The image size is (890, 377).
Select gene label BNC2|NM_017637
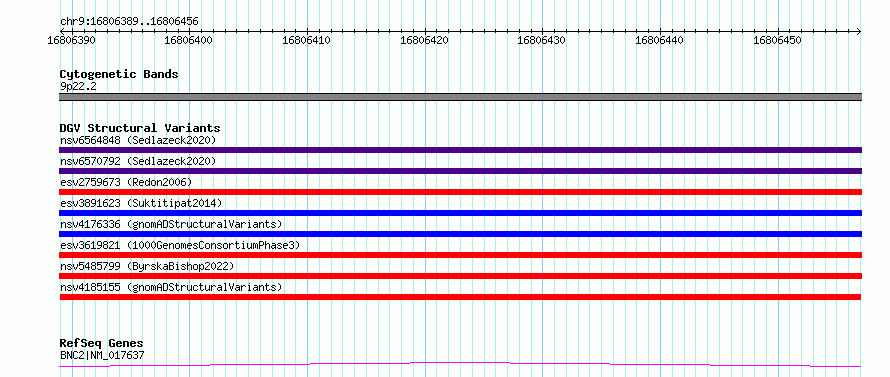[102, 355]
